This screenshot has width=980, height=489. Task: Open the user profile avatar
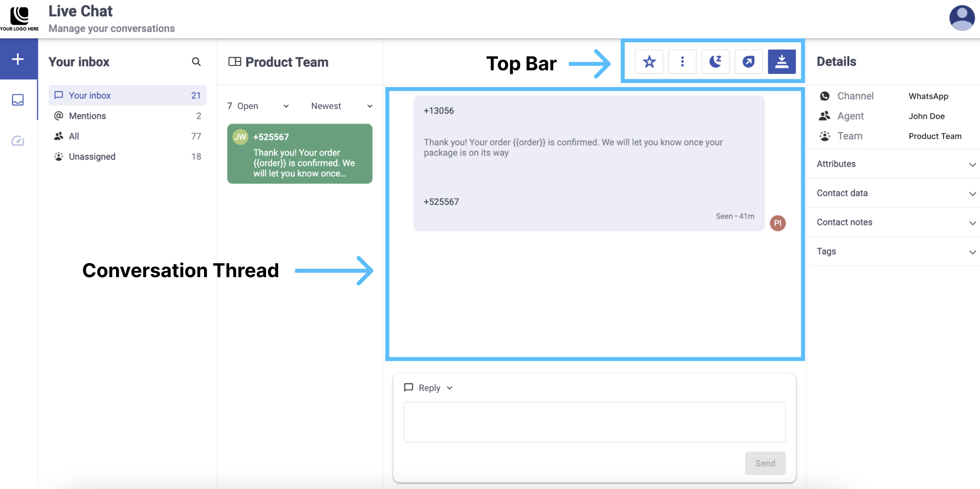(962, 18)
